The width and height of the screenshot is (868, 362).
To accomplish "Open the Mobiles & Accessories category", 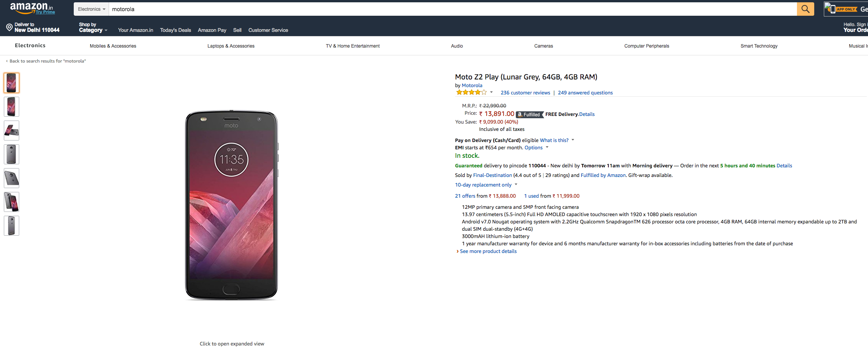I will pyautogui.click(x=113, y=46).
